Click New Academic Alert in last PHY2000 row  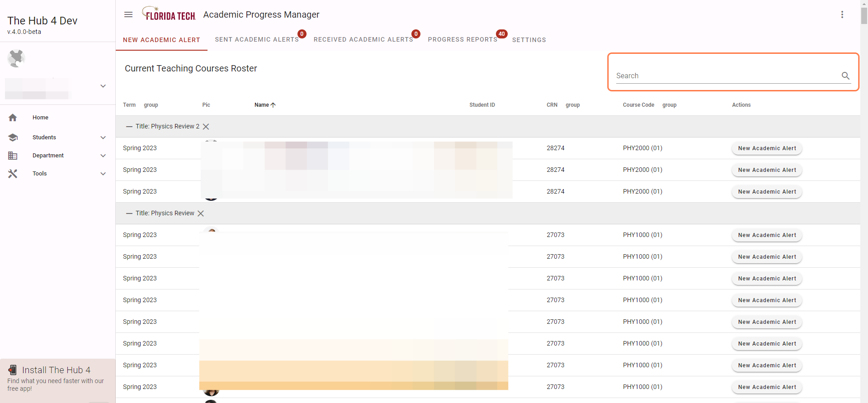click(767, 192)
